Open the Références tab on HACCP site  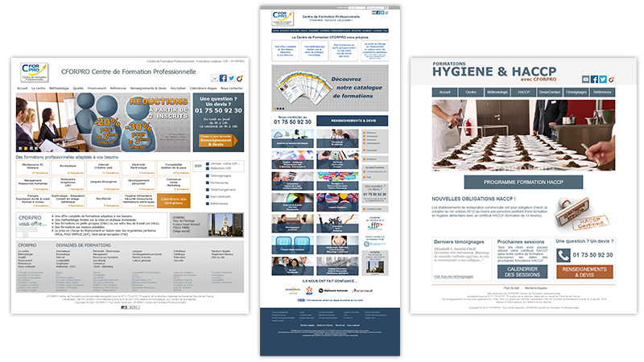(602, 93)
